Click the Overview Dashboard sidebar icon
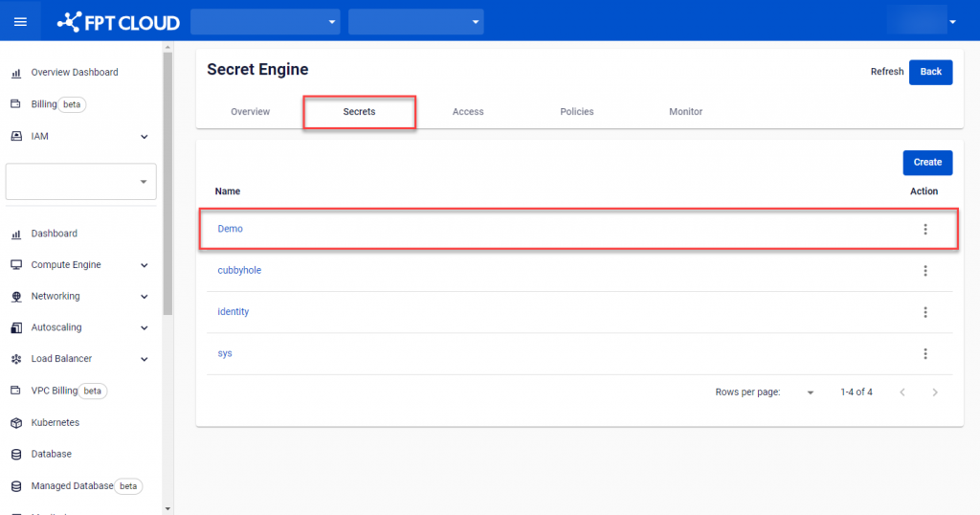Screen dimensions: 980x515 pyautogui.click(x=16, y=73)
